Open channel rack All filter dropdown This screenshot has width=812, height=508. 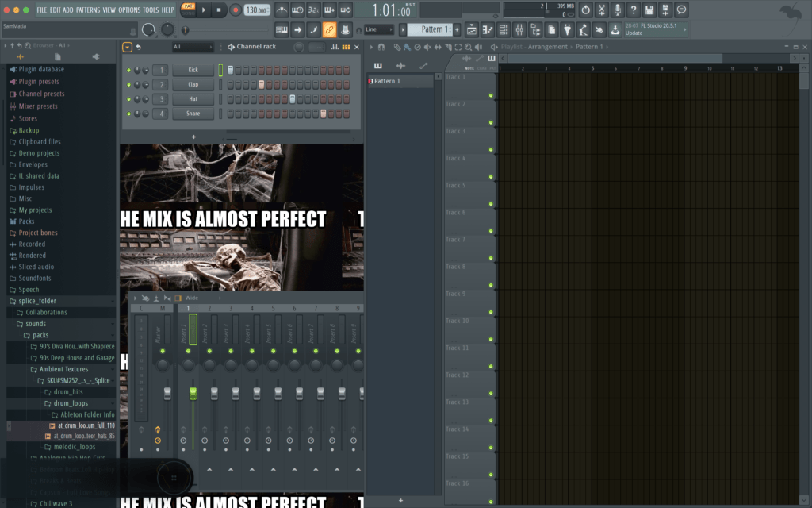[x=193, y=47]
